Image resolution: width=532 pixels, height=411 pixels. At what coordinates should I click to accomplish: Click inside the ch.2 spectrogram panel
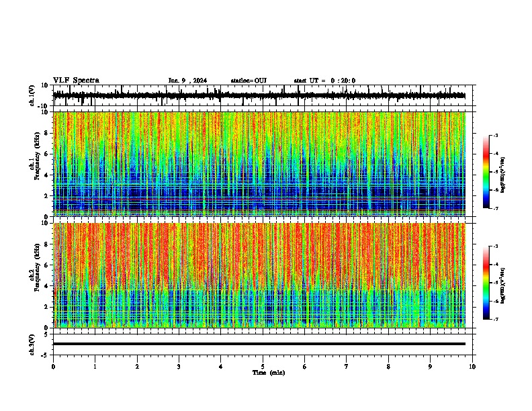pyautogui.click(x=259, y=275)
